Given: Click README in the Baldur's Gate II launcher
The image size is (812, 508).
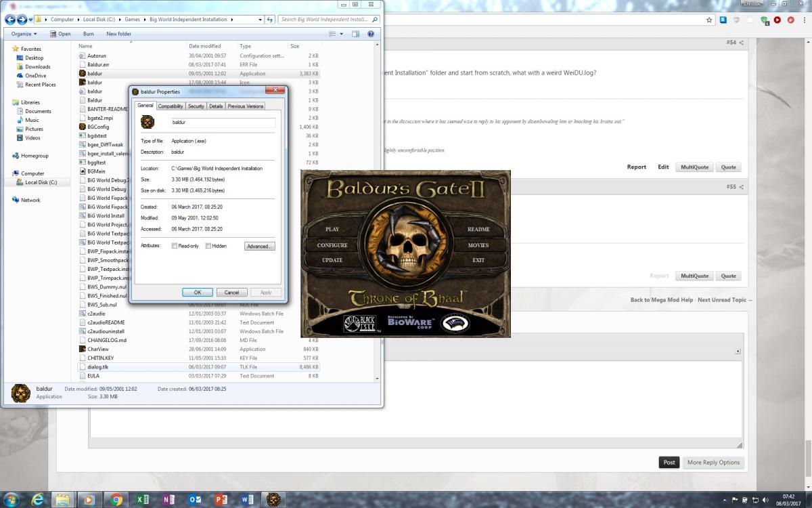Looking at the screenshot, I should (x=478, y=230).
